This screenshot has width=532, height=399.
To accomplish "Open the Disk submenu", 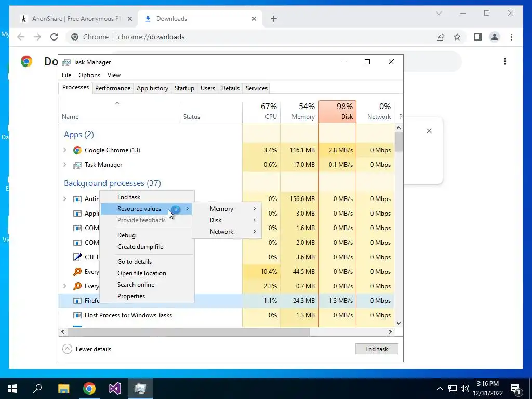I will pyautogui.click(x=227, y=220).
